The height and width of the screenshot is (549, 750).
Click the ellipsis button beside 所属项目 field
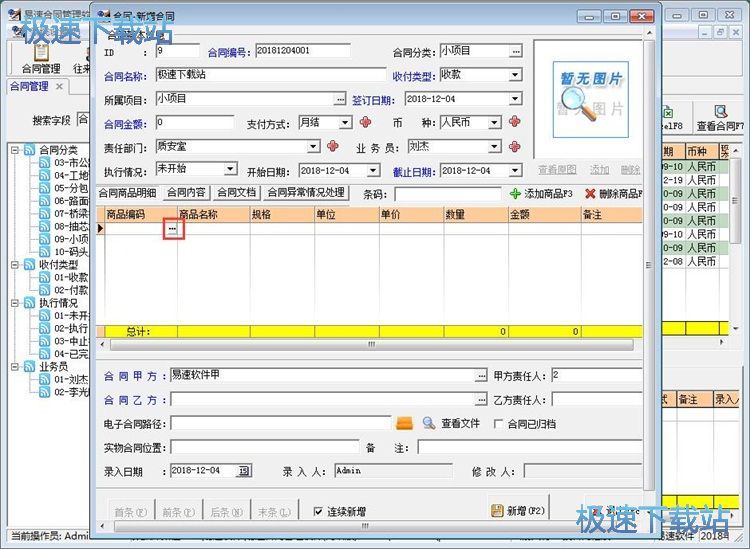pos(340,99)
